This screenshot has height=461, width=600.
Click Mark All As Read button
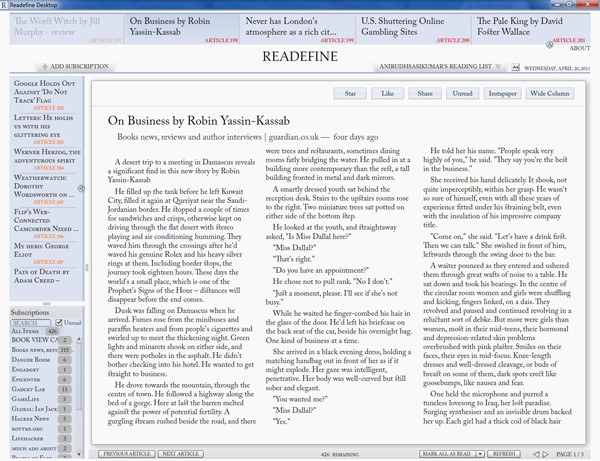[448, 454]
